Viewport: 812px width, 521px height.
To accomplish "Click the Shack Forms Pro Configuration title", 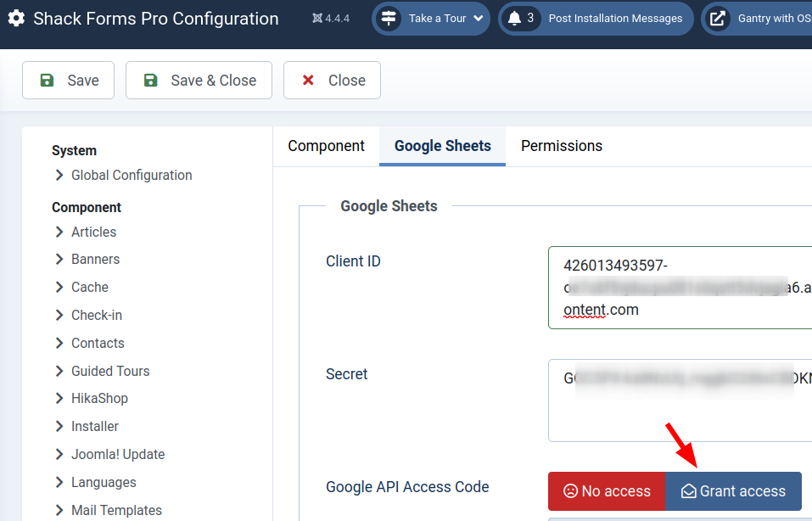I will click(156, 19).
